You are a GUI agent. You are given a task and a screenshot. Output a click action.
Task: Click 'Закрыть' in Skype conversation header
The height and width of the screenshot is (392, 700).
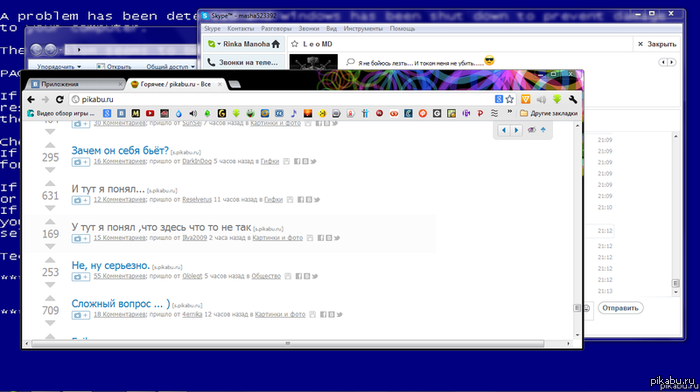[657, 44]
